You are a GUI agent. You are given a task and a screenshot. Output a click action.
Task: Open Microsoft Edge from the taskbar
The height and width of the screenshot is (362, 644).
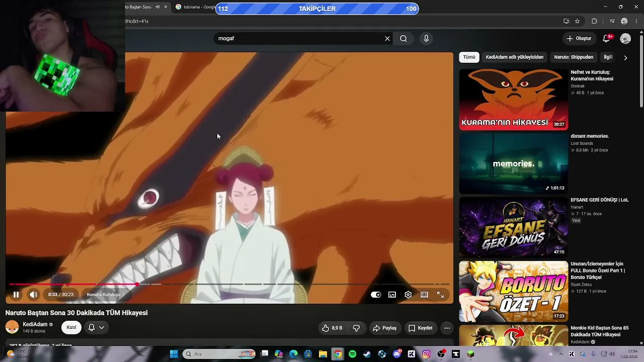293,354
